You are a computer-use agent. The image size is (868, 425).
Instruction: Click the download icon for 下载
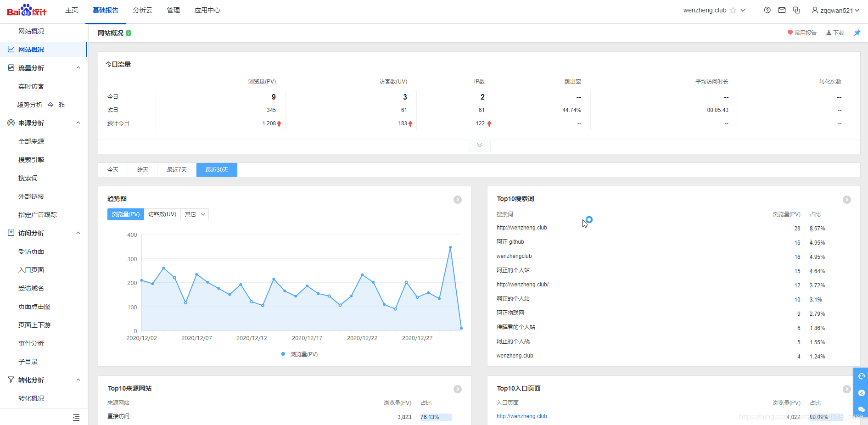829,33
